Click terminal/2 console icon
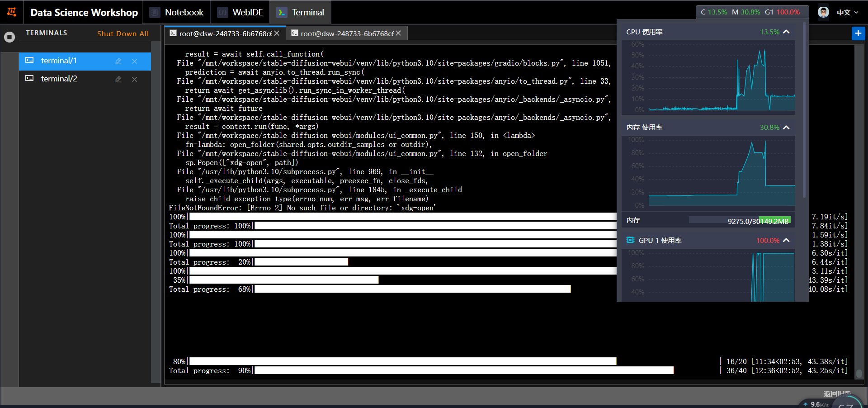868x408 pixels. pyautogui.click(x=29, y=78)
